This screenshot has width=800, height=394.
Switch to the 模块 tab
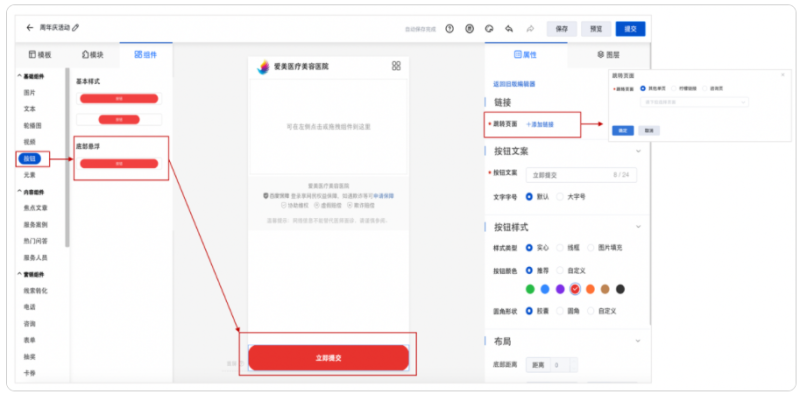click(93, 55)
